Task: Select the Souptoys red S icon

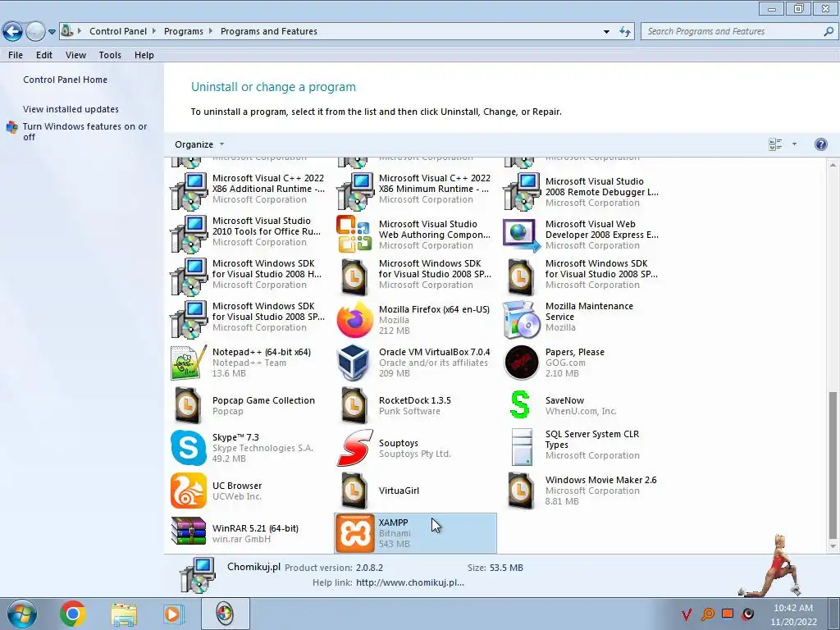Action: pyautogui.click(x=354, y=448)
